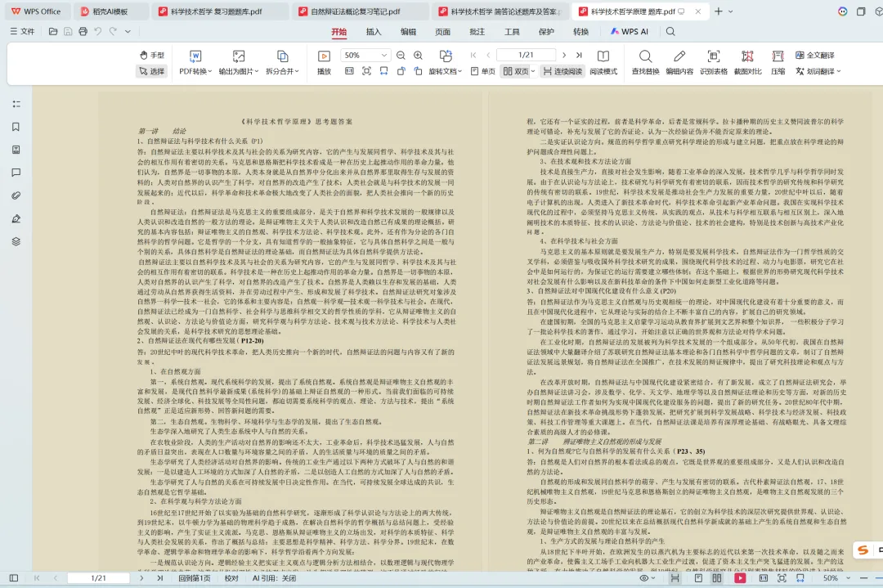Click 校对 proofread in status bar
Image resolution: width=883 pixels, height=588 pixels.
point(231,578)
